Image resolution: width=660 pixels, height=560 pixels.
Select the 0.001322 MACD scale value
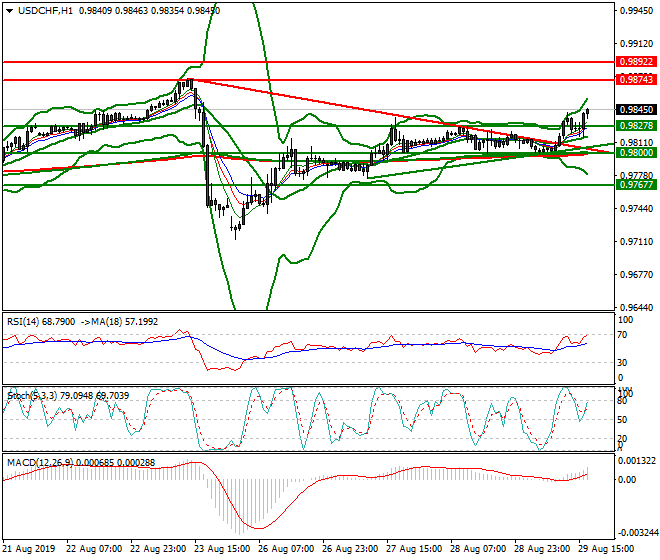click(637, 461)
